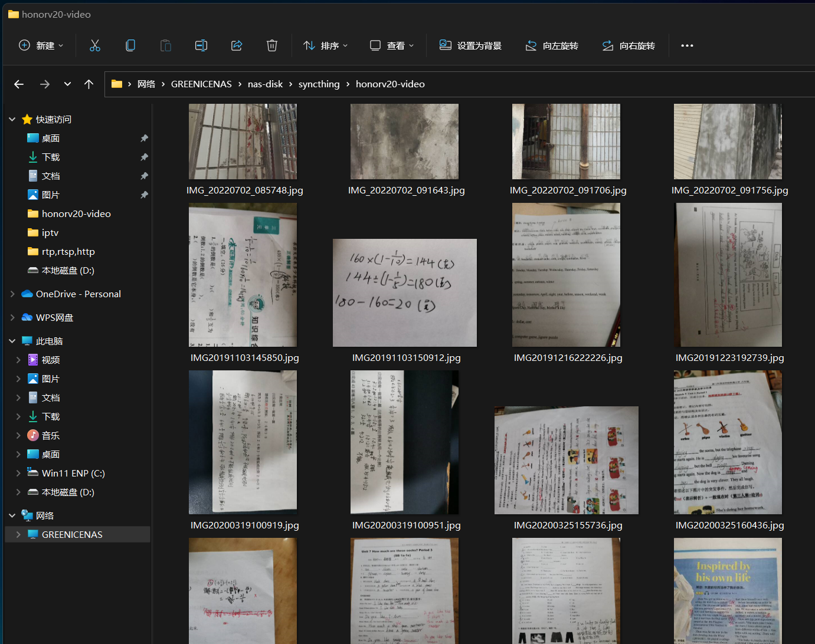Open the 排序 (Sort) dropdown menu

coord(326,45)
